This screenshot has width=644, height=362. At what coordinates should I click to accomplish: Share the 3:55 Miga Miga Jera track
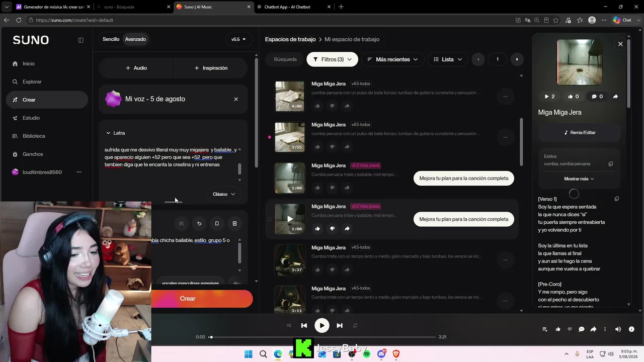point(347,147)
